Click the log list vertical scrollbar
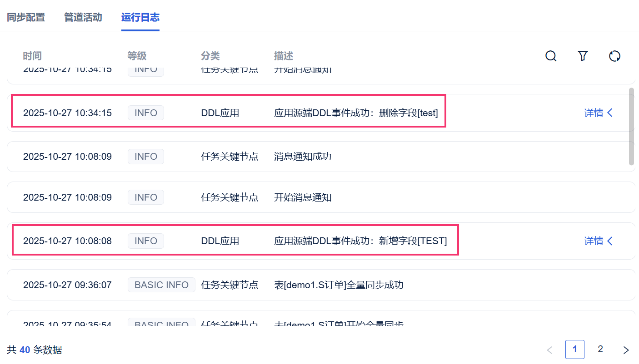The image size is (639, 364). click(x=631, y=126)
